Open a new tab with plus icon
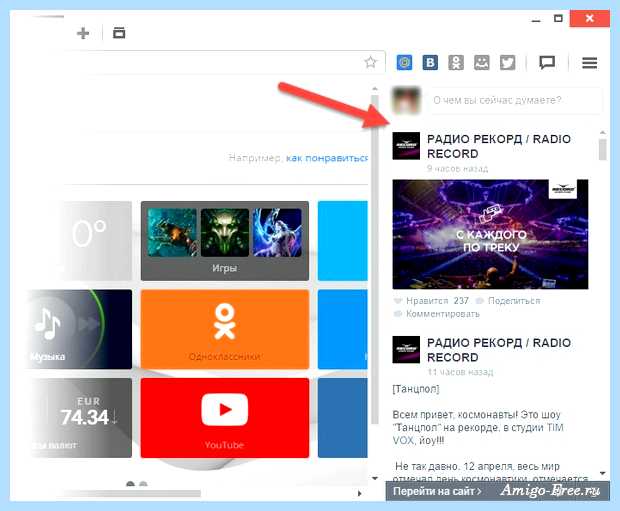The width and height of the screenshot is (620, 511). (83, 33)
